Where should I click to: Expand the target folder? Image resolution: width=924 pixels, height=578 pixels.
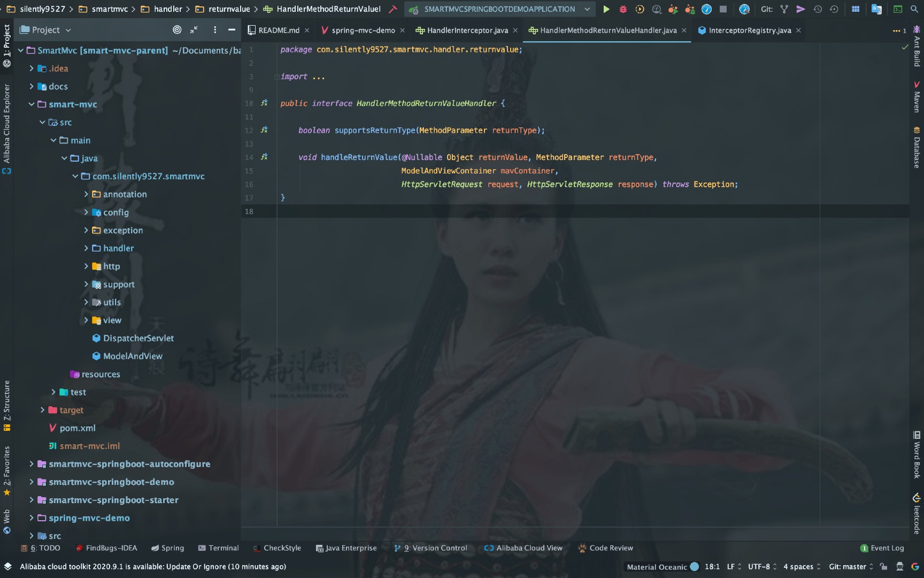click(x=42, y=410)
